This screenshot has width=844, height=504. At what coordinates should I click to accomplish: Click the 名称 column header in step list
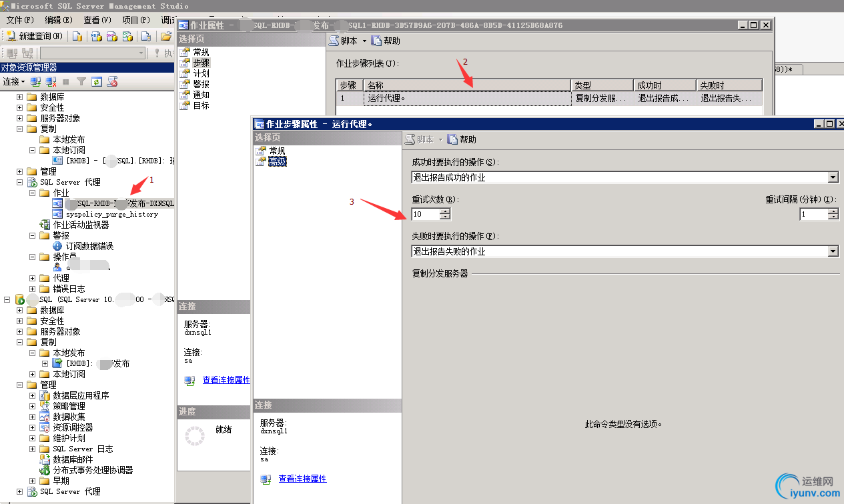point(468,85)
